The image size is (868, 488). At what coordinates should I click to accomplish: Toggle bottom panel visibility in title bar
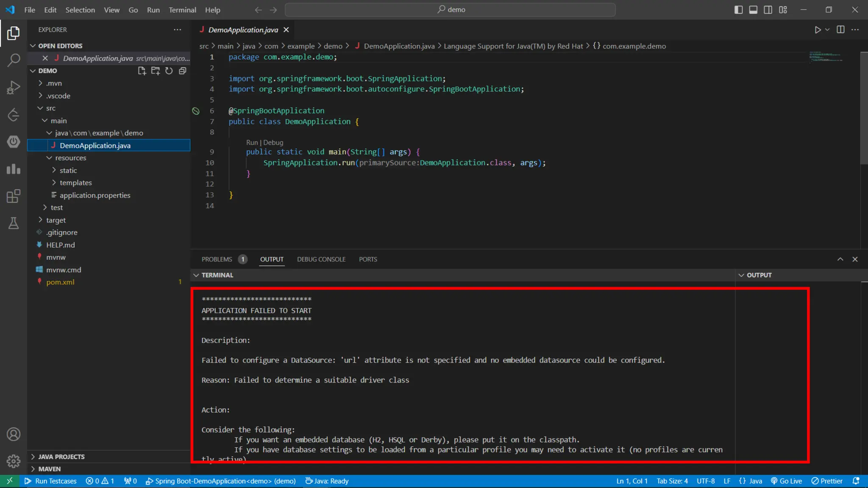(x=753, y=10)
